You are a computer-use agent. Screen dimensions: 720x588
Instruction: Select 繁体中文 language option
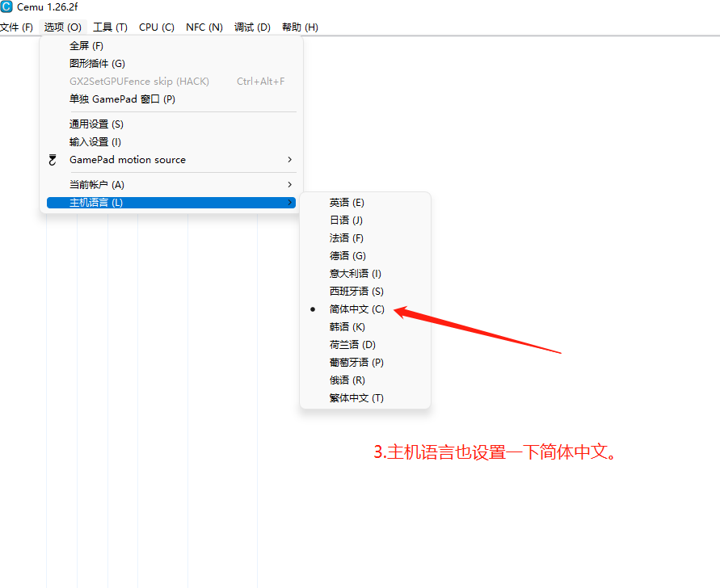click(x=356, y=397)
